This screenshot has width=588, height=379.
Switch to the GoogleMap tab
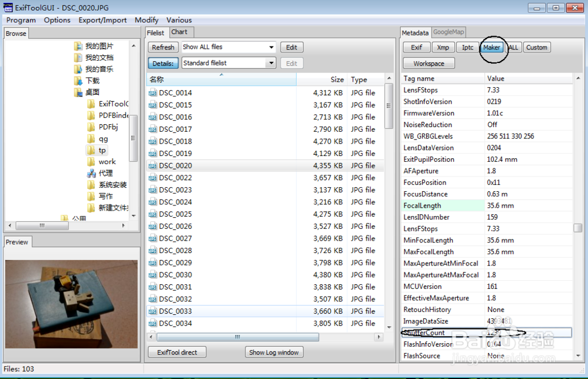pyautogui.click(x=449, y=32)
